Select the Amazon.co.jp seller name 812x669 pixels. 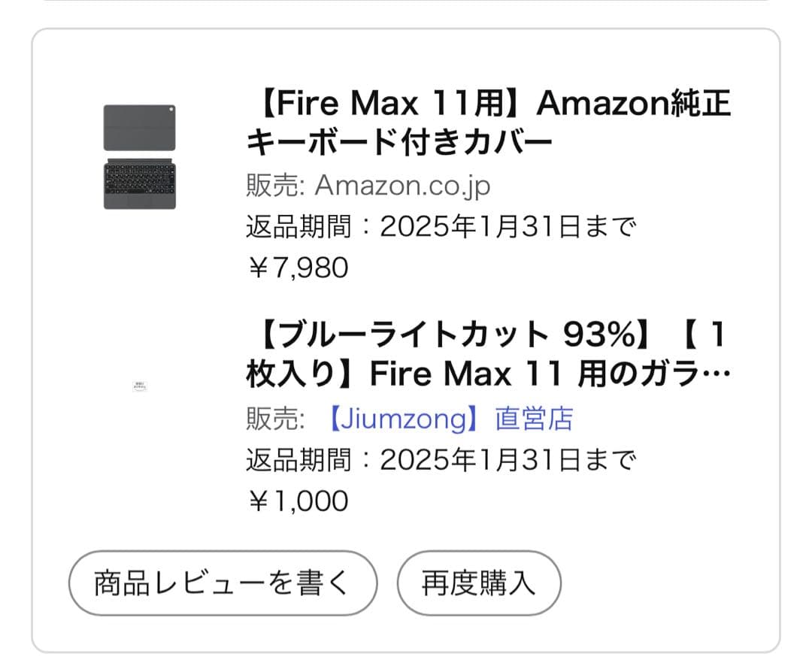404,185
